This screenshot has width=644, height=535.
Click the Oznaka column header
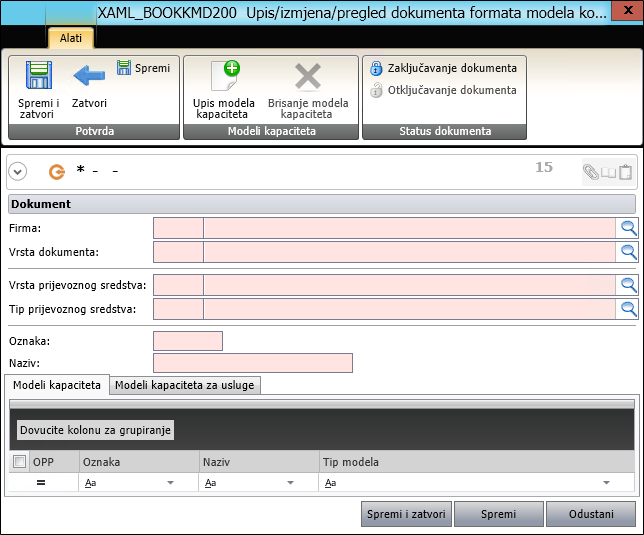tap(139, 462)
